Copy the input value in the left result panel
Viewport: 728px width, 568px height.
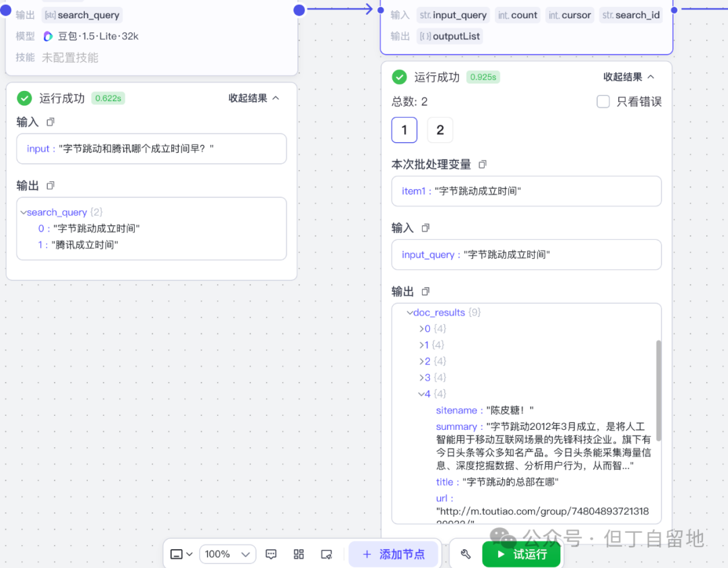coord(51,122)
